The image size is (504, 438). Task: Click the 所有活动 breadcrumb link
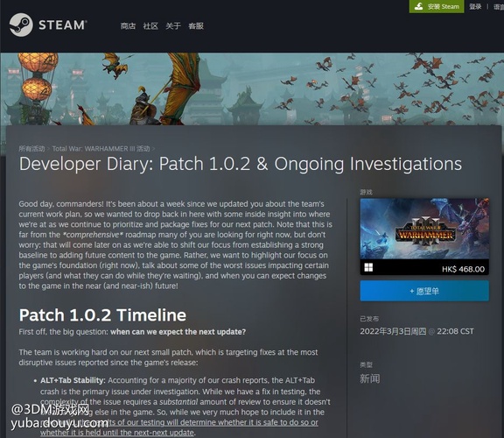(31, 149)
